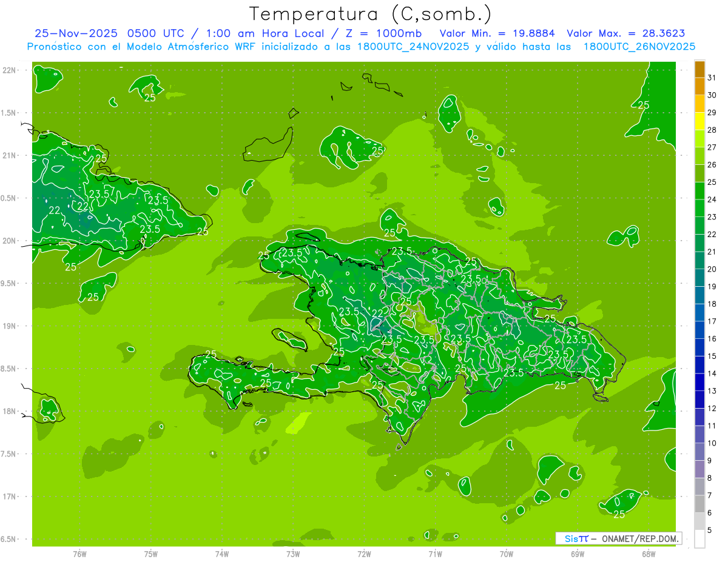Click the colorbar label "29"

(x=712, y=113)
